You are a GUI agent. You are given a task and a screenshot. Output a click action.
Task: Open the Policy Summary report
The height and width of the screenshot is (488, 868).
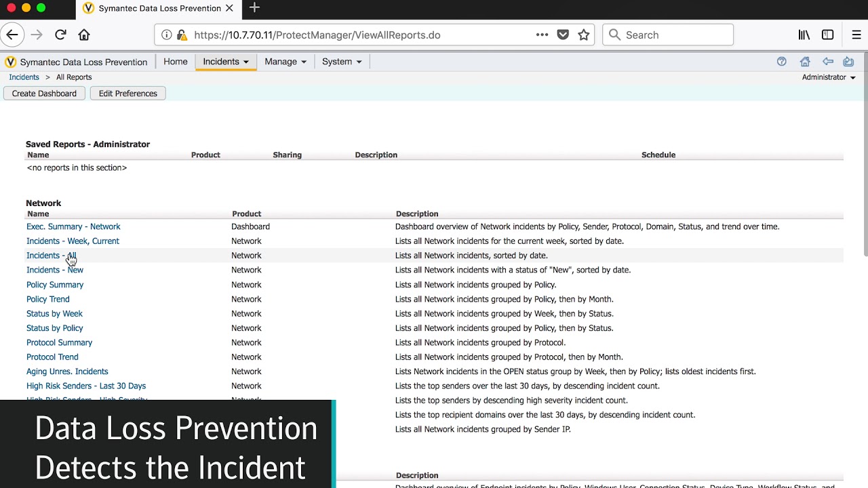[55, 285]
